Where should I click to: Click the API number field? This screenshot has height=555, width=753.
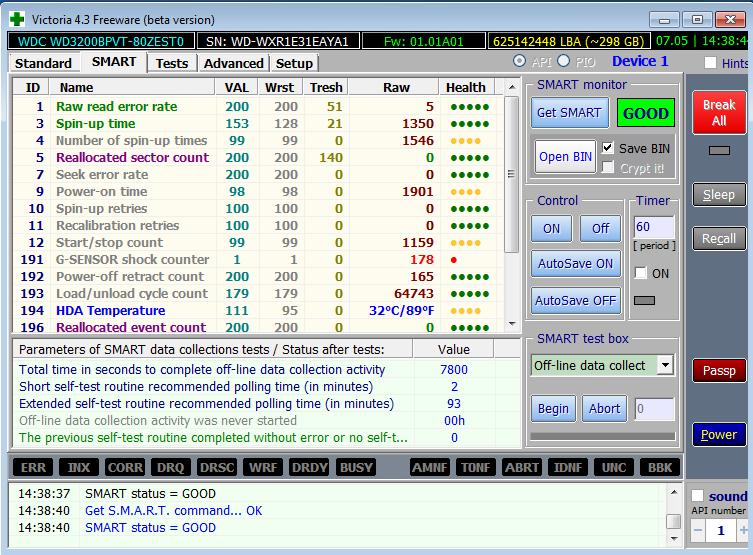pyautogui.click(x=721, y=531)
